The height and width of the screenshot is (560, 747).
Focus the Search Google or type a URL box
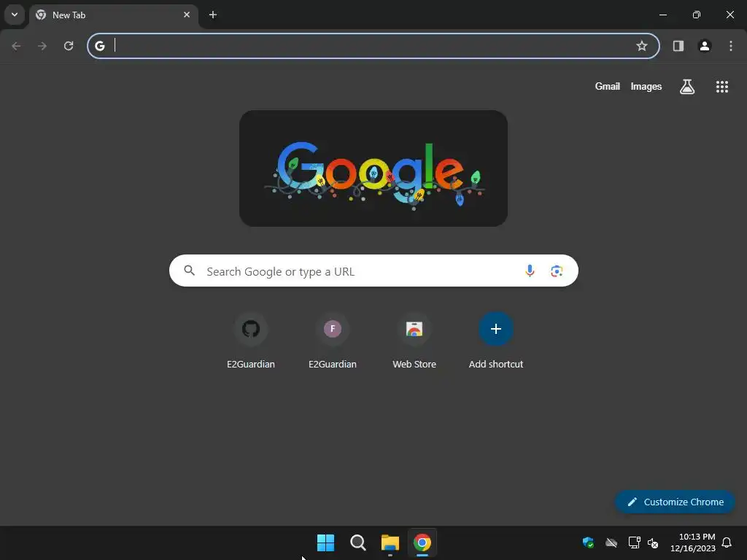pos(373,271)
